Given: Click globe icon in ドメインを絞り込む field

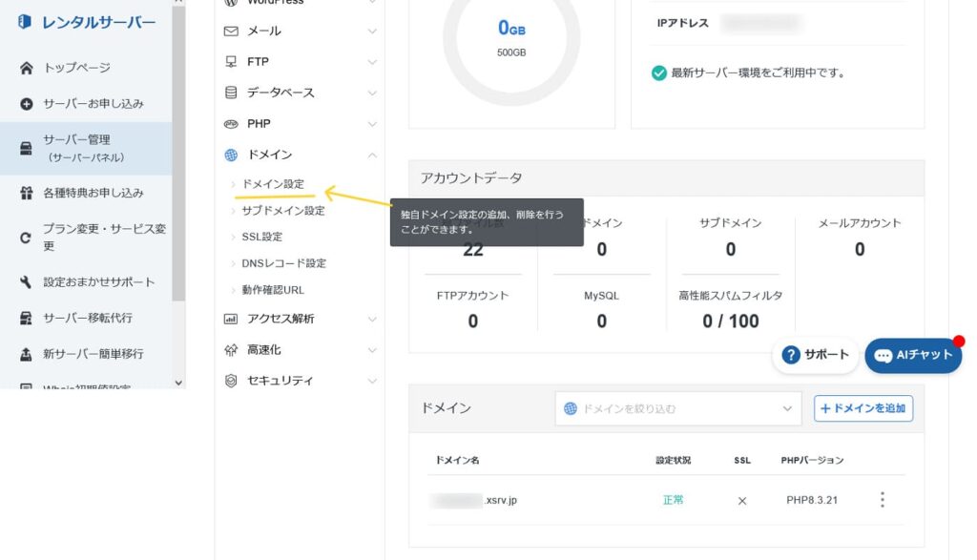Looking at the screenshot, I should click(571, 408).
